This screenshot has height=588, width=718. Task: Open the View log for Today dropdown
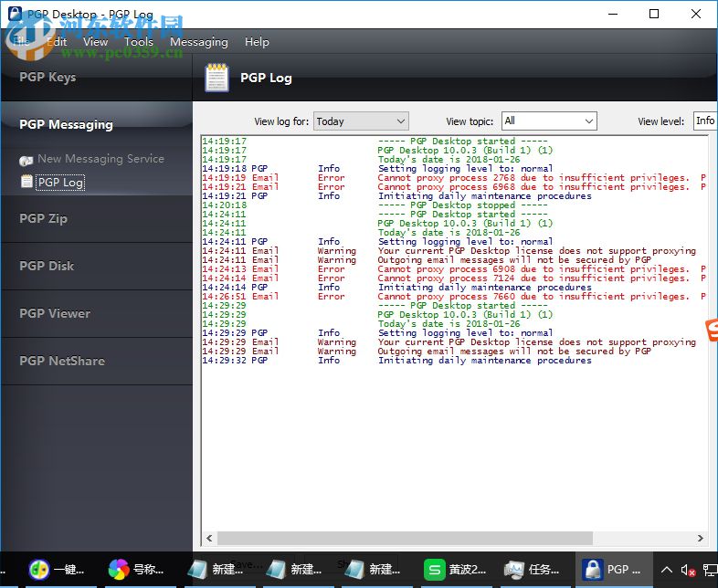point(361,121)
